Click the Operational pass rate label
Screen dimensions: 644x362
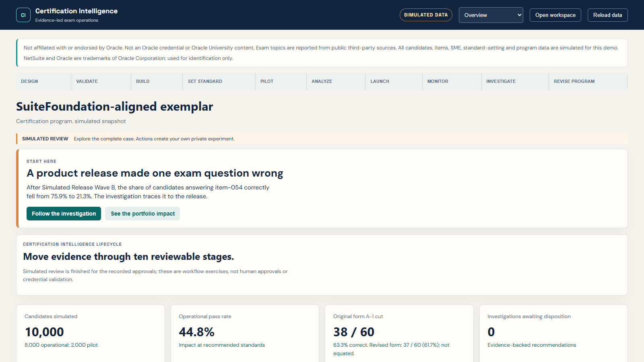click(x=205, y=317)
